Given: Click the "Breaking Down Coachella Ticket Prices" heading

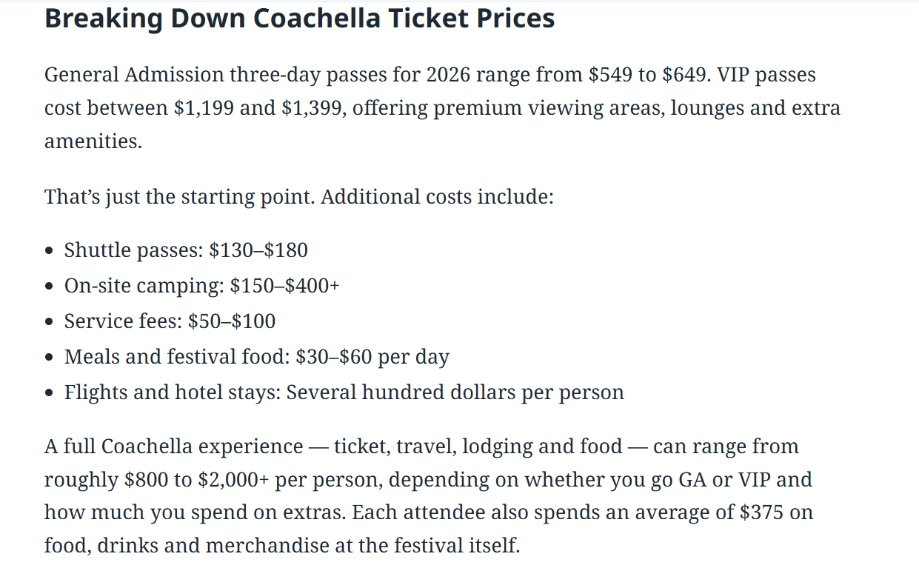Looking at the screenshot, I should pos(299,19).
